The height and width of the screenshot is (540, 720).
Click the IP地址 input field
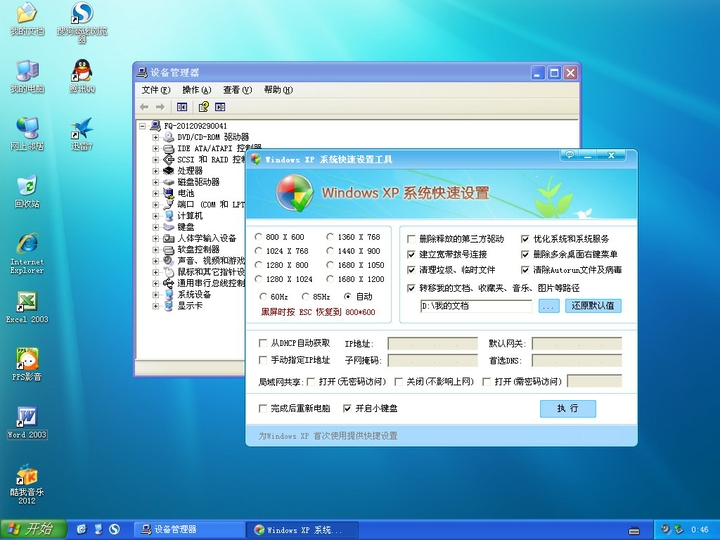(433, 343)
